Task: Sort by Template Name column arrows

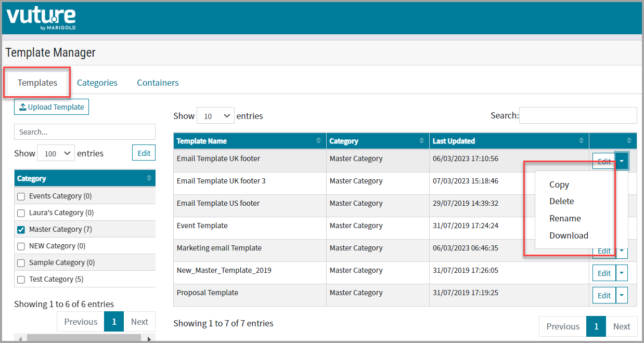Action: tap(318, 141)
